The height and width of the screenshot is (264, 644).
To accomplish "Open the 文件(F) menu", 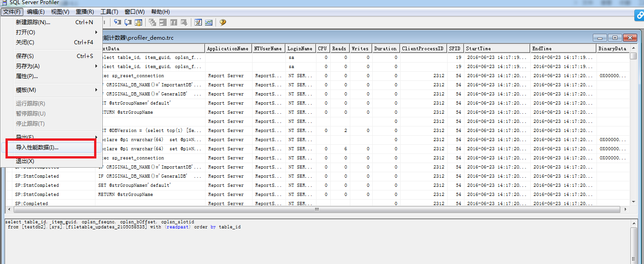I will (x=12, y=12).
